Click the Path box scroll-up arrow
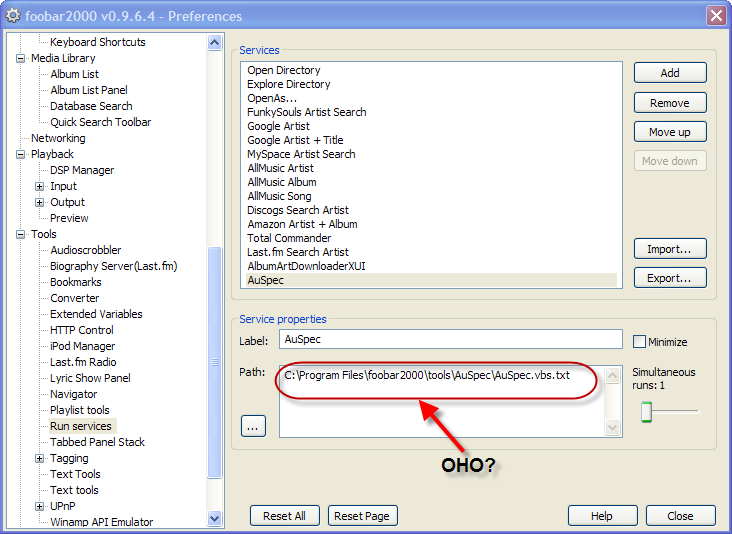 (x=612, y=375)
